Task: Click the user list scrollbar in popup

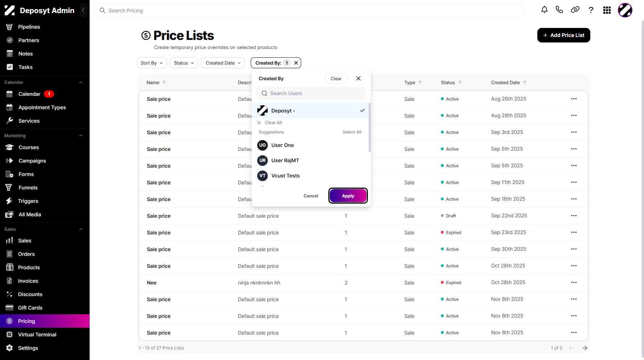Action: click(x=369, y=127)
